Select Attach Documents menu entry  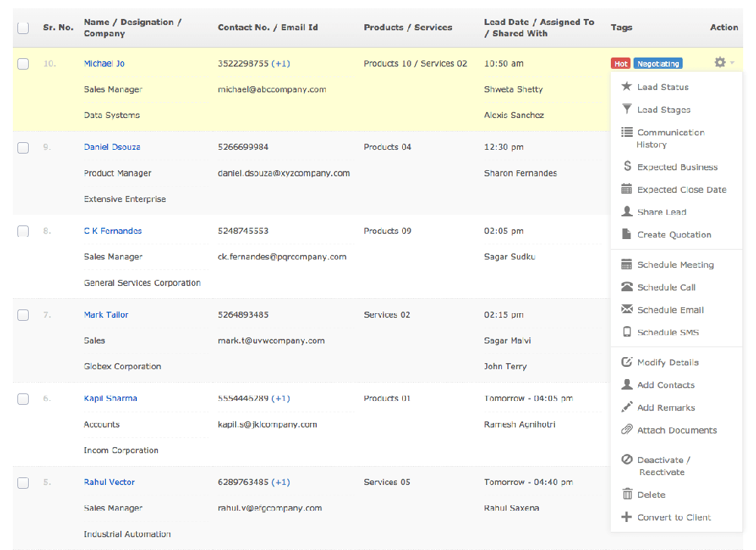[x=676, y=430]
